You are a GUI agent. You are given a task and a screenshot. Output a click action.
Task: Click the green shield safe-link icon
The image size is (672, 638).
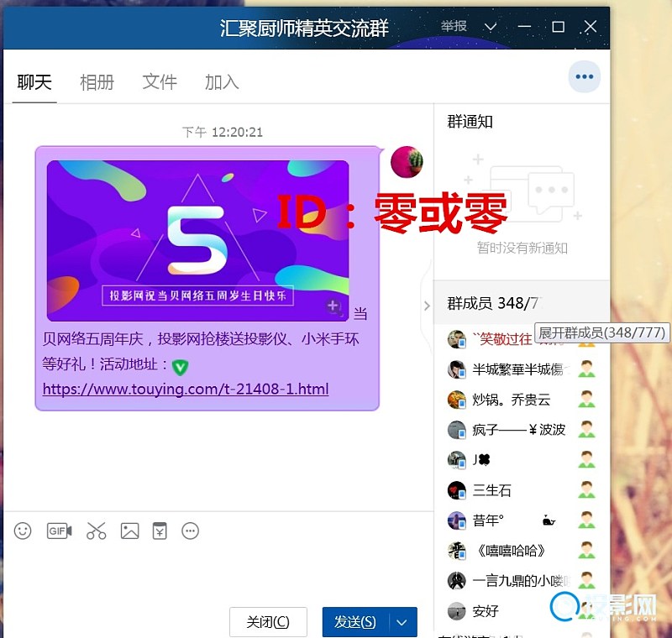pyautogui.click(x=180, y=367)
